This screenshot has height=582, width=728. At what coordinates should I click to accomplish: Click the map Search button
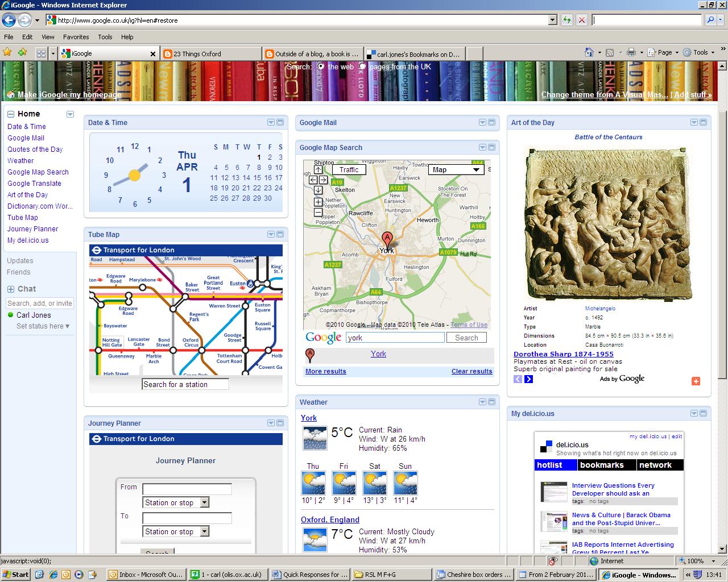(466, 338)
